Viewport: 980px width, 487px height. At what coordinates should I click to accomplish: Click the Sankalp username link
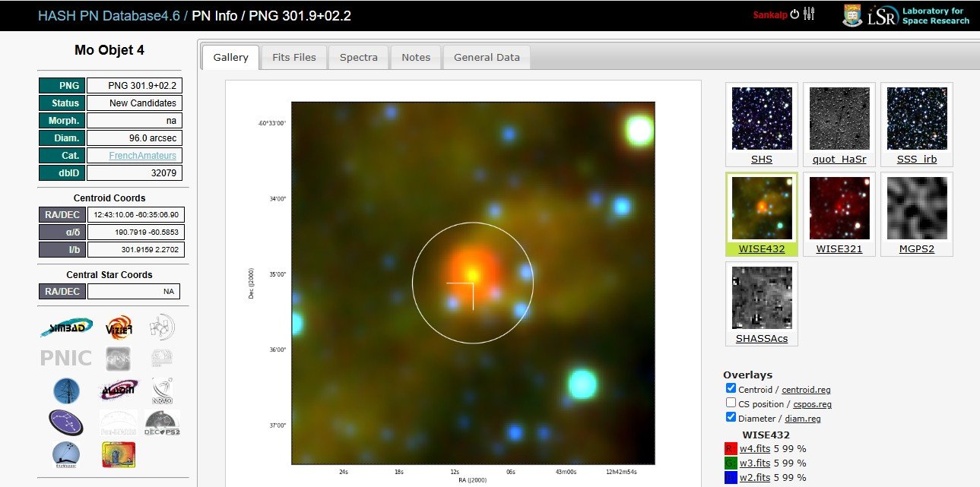pos(770,14)
